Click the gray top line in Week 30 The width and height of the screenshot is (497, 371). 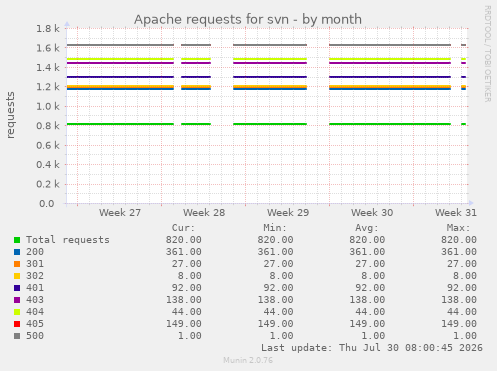point(390,45)
